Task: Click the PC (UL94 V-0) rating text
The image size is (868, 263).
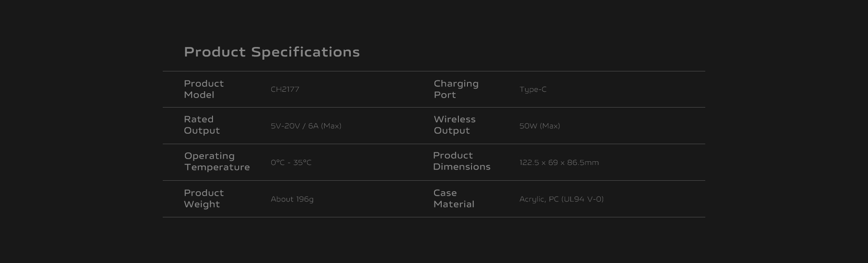Action: point(576,199)
